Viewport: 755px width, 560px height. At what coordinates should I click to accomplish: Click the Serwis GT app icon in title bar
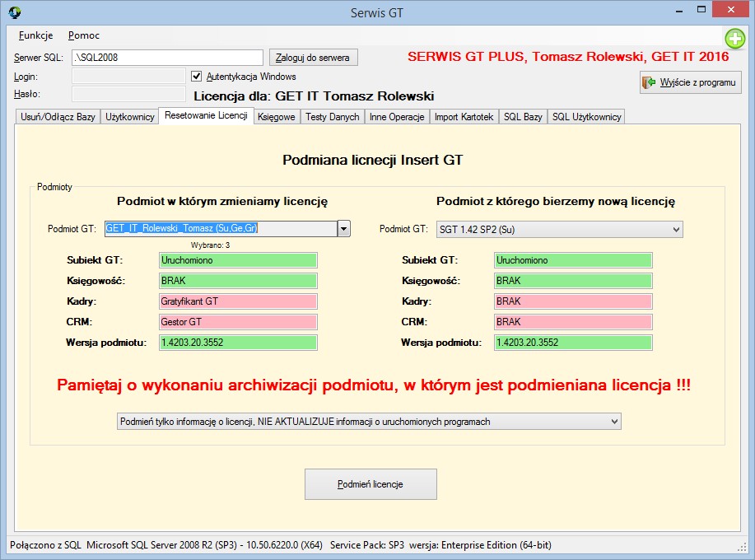15,12
